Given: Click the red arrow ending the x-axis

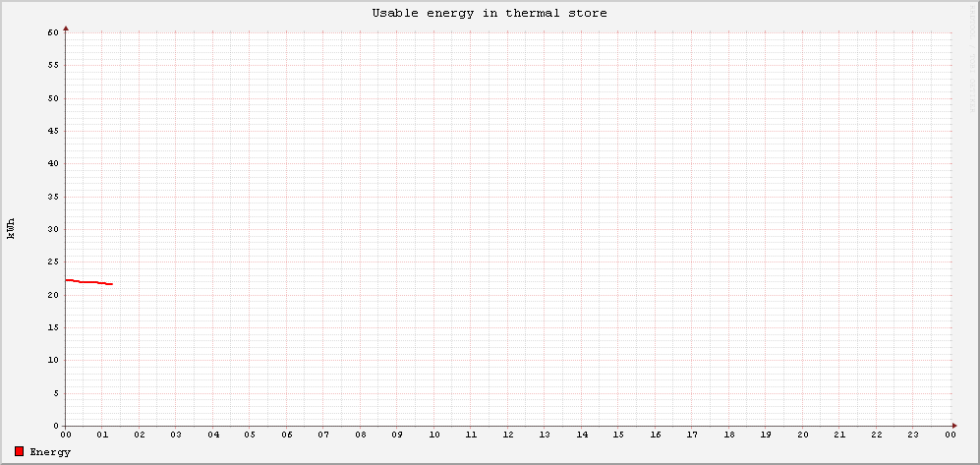Looking at the screenshot, I should pyautogui.click(x=953, y=426).
